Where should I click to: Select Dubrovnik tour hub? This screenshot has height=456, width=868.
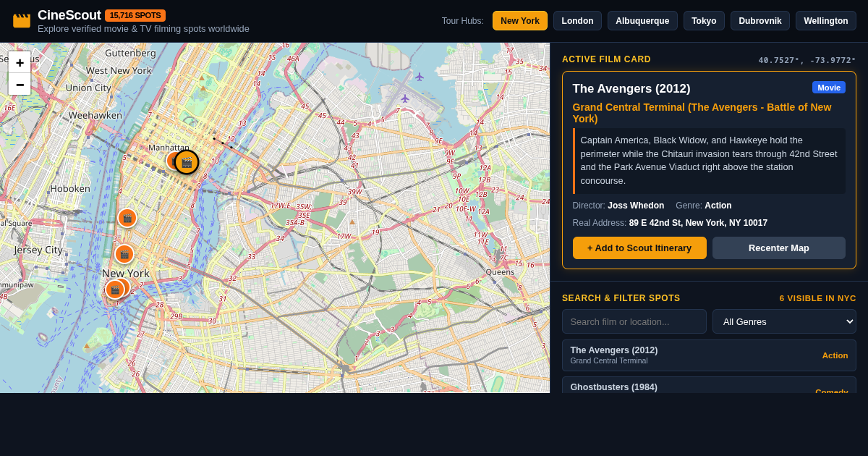pos(760,21)
